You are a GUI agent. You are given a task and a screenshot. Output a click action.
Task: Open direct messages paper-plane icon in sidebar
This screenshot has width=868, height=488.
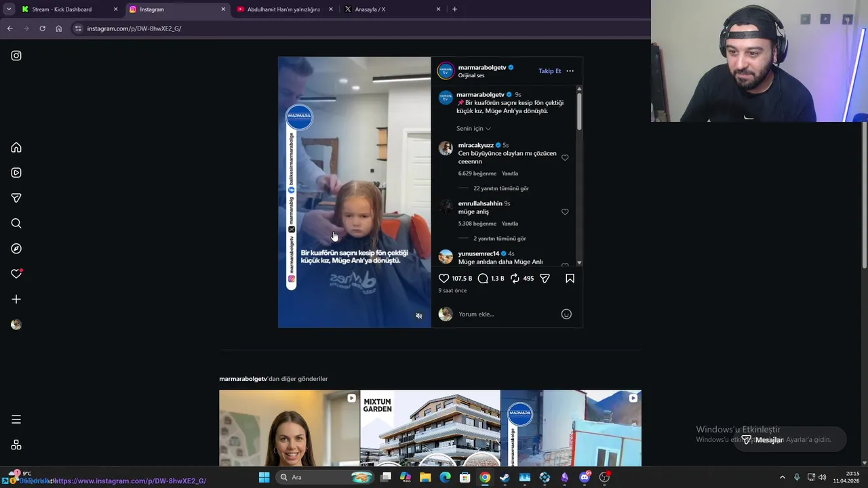pyautogui.click(x=16, y=198)
